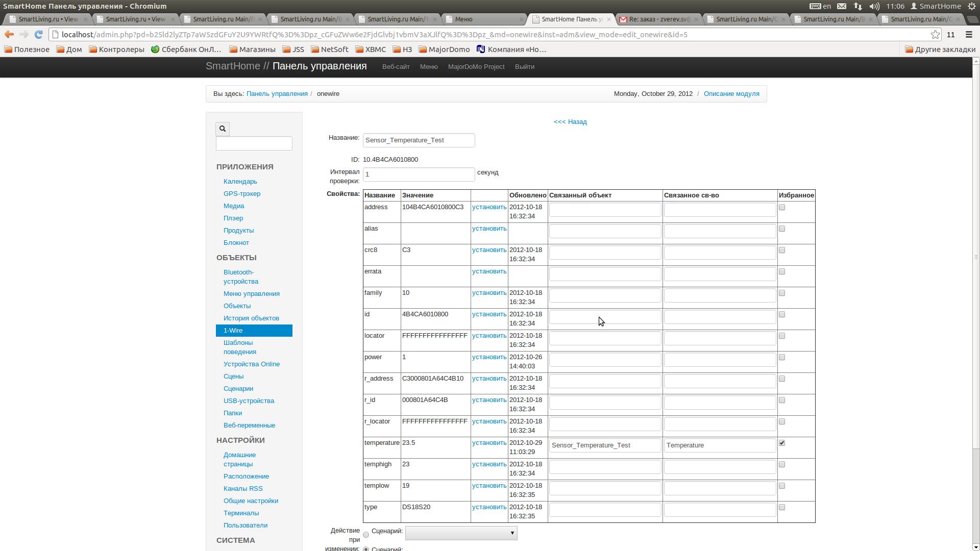Click установить link for the temphigh row

point(489,464)
